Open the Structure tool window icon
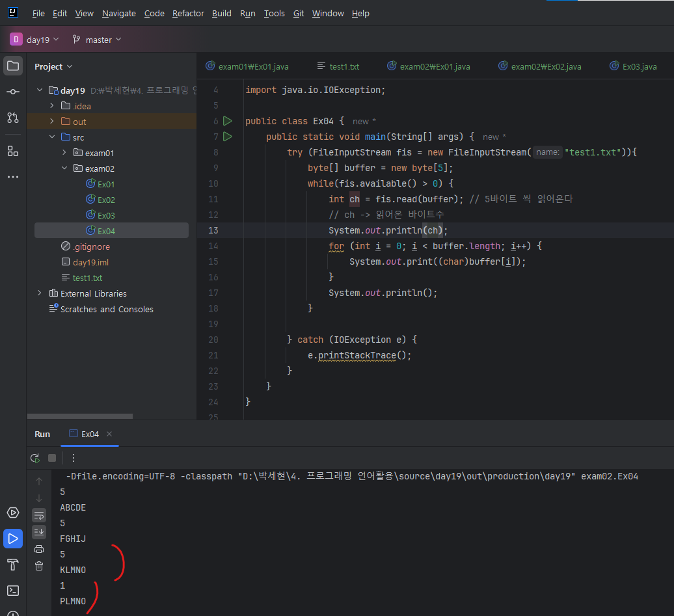The image size is (674, 616). coord(12,151)
